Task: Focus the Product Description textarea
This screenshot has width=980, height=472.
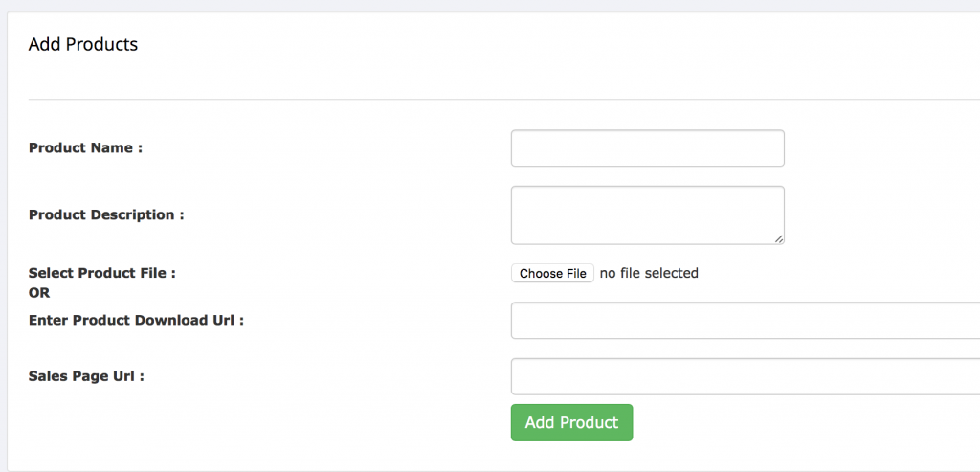Action: pyautogui.click(x=647, y=214)
